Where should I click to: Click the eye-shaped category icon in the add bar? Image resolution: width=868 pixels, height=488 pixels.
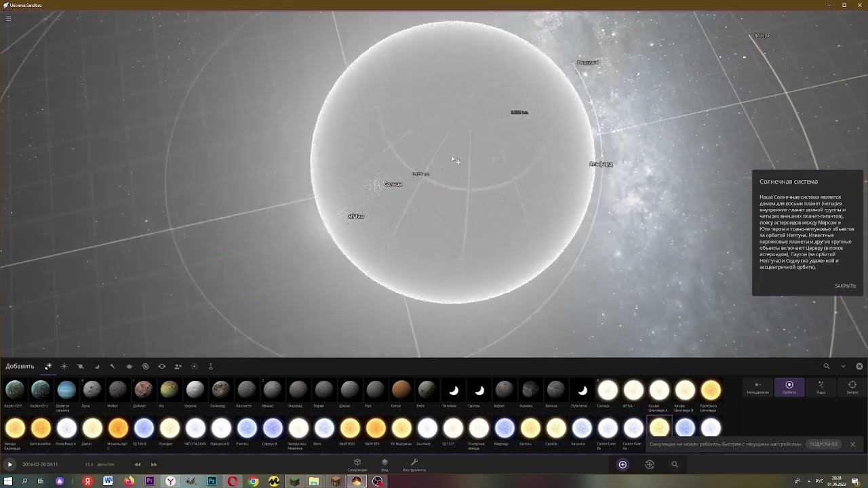click(x=161, y=366)
